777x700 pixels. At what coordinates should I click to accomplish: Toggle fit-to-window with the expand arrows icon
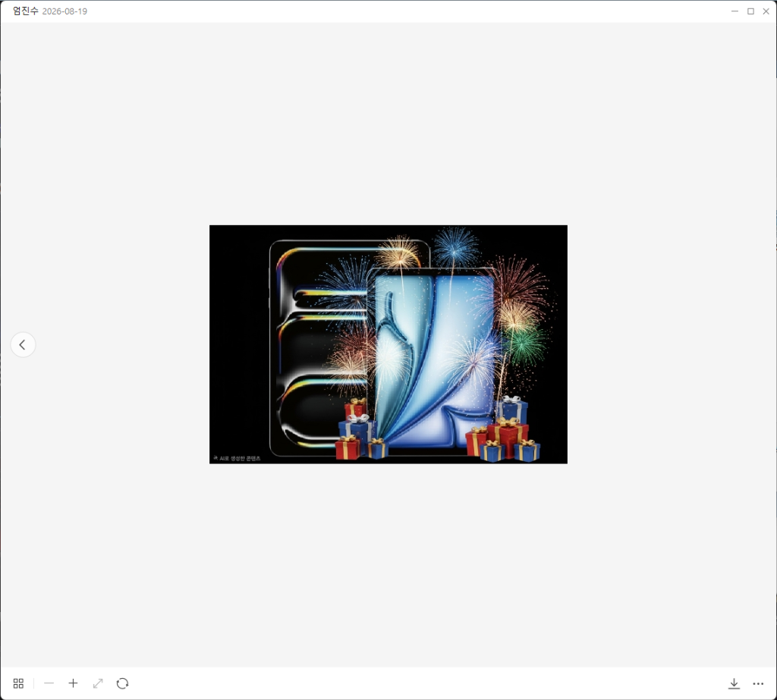[x=98, y=683]
